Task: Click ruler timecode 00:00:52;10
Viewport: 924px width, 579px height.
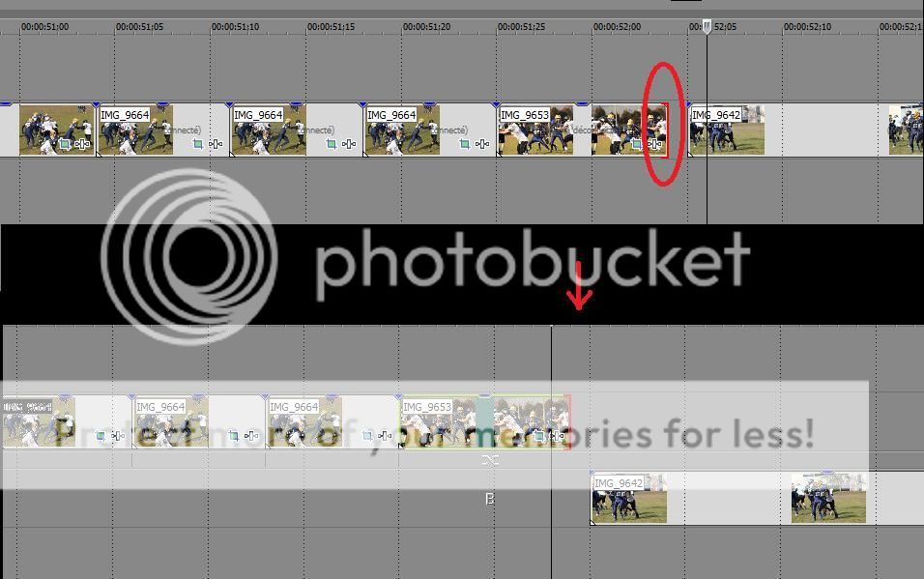Action: 807,26
